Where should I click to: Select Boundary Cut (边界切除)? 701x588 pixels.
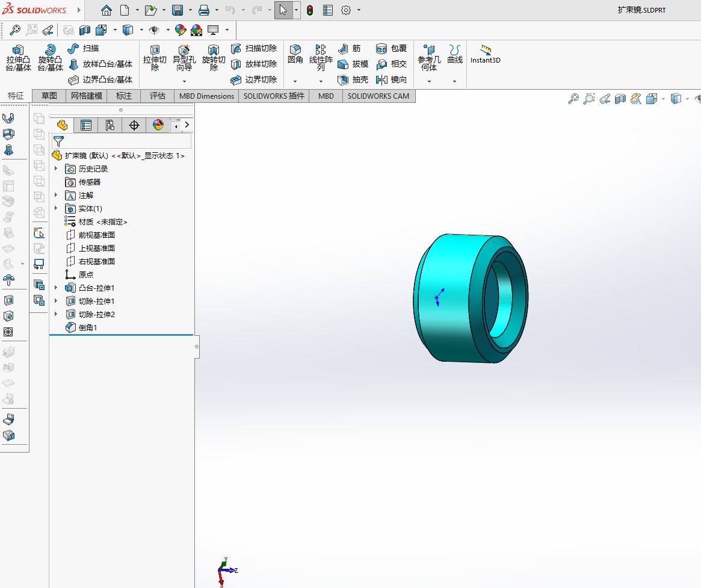coord(254,79)
